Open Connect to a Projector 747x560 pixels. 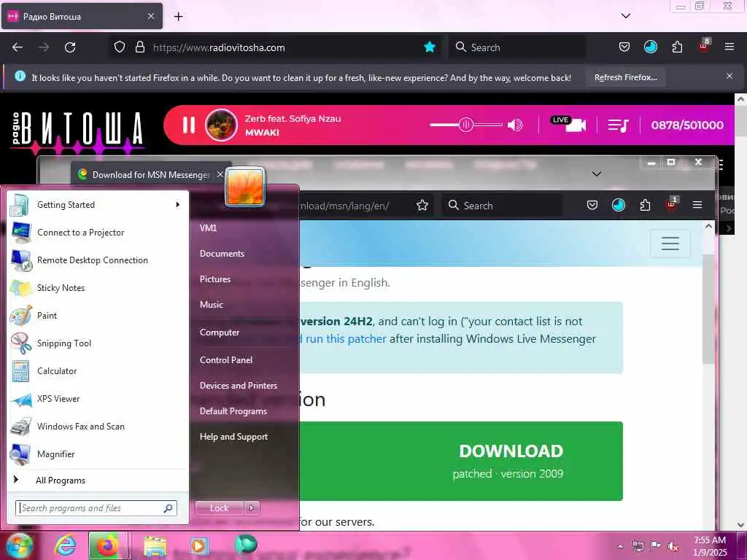(x=98, y=233)
